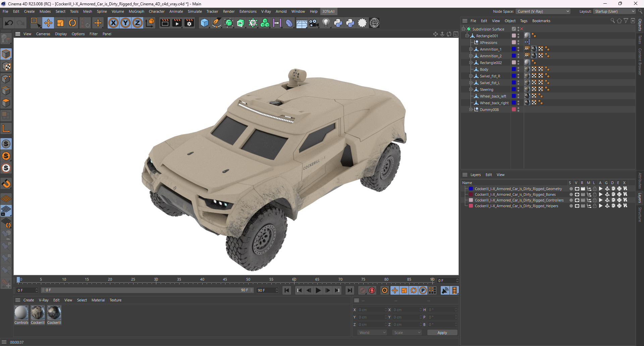This screenshot has height=346, width=644.
Task: Click the Object manager search icon
Action: click(x=612, y=21)
